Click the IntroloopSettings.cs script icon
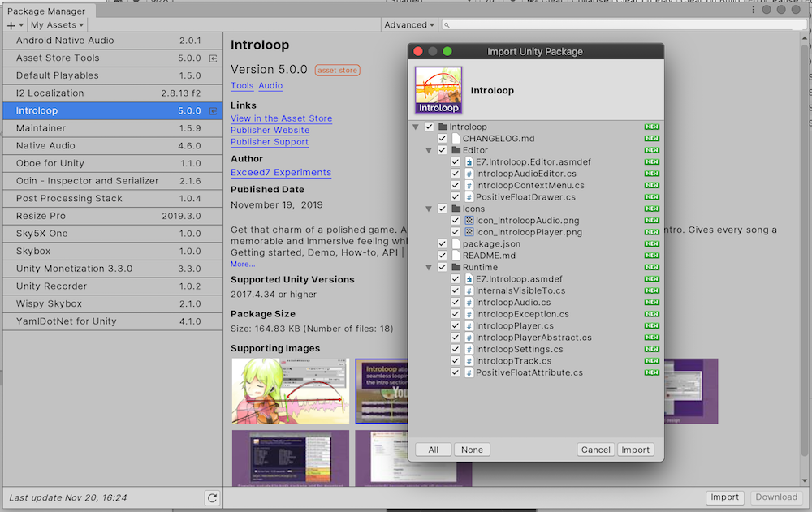This screenshot has width=812, height=512. pos(469,349)
